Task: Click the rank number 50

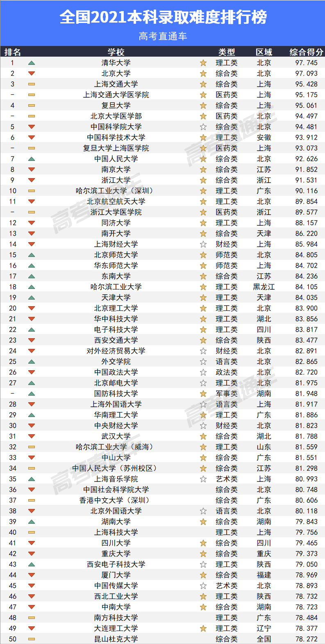Action: tap(13, 639)
